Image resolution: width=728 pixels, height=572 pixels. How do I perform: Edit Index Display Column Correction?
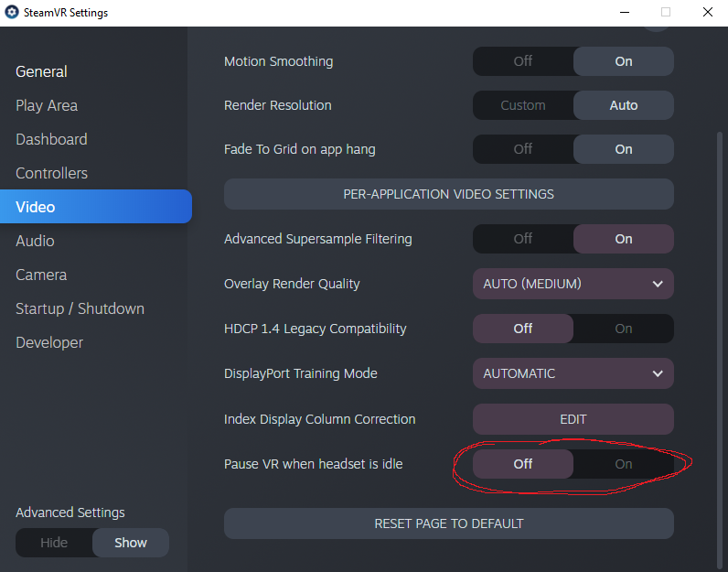573,419
